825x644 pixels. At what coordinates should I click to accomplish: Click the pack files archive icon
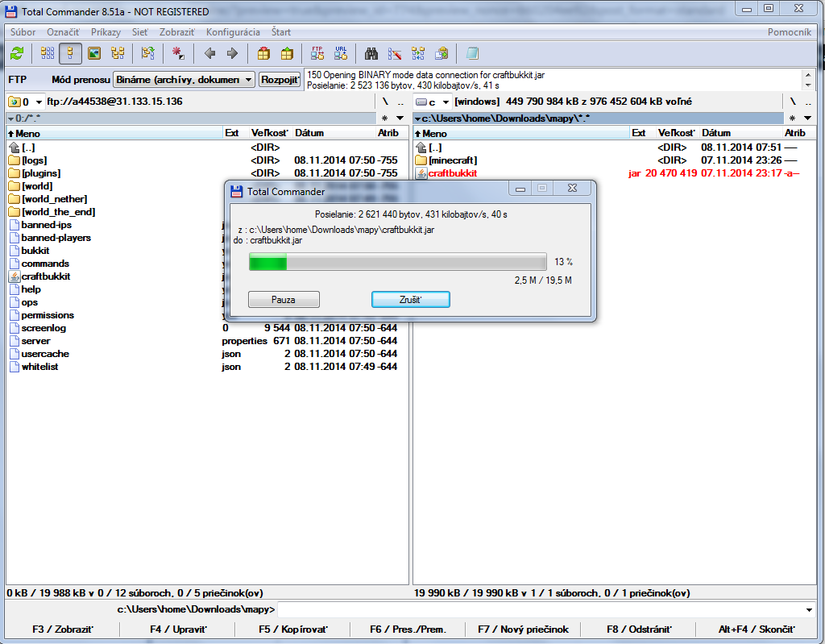(263, 53)
